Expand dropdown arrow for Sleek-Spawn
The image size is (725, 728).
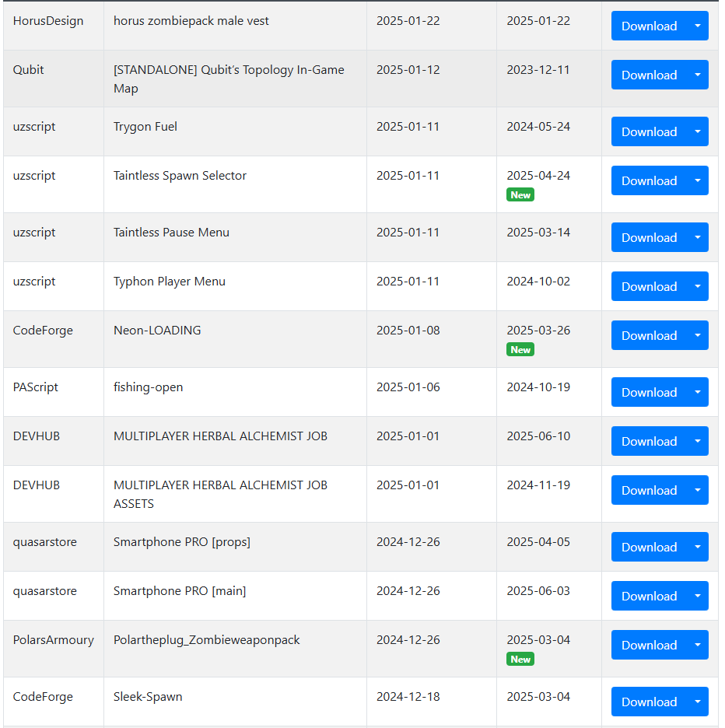tap(698, 702)
